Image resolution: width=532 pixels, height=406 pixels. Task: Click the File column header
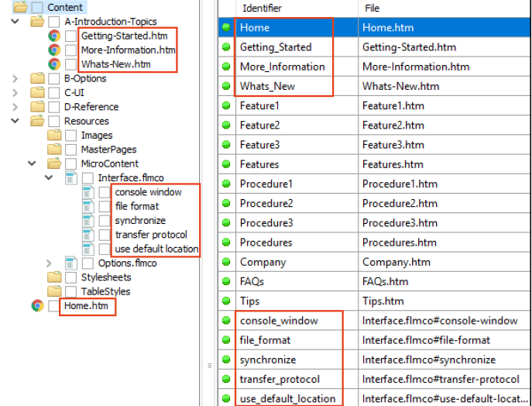pos(371,9)
